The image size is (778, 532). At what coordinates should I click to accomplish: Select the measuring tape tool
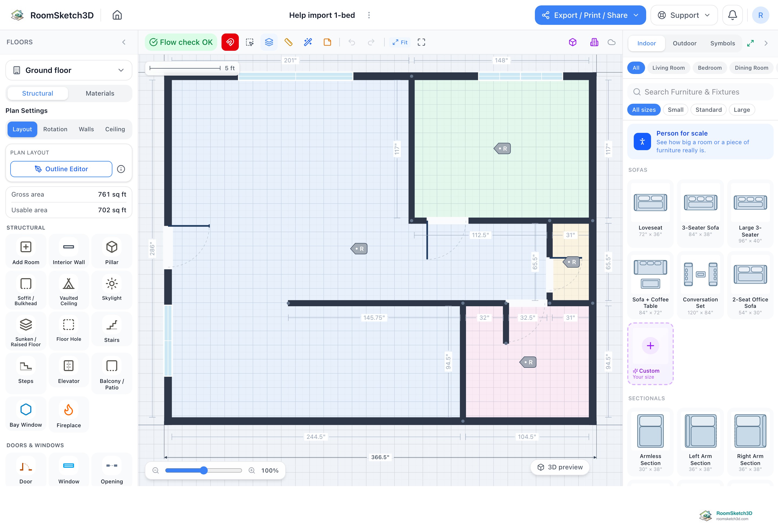click(288, 42)
